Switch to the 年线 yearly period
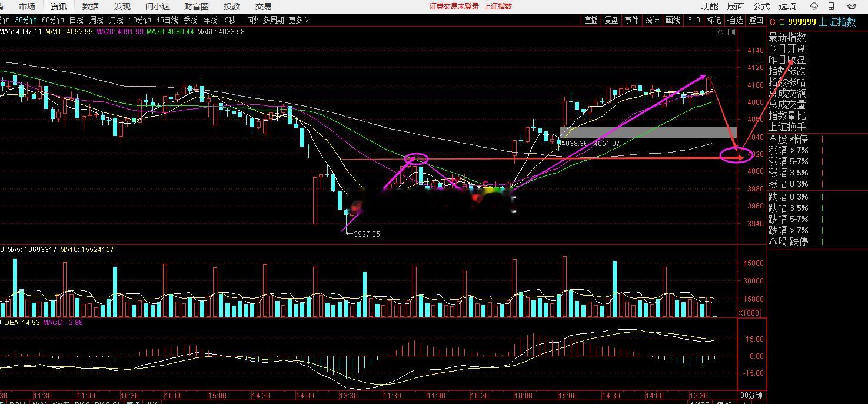868x404 pixels. [211, 20]
